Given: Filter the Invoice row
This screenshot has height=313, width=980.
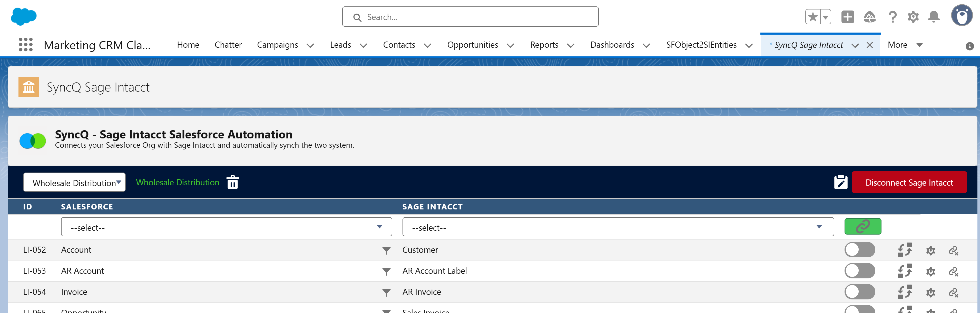Looking at the screenshot, I should [386, 292].
